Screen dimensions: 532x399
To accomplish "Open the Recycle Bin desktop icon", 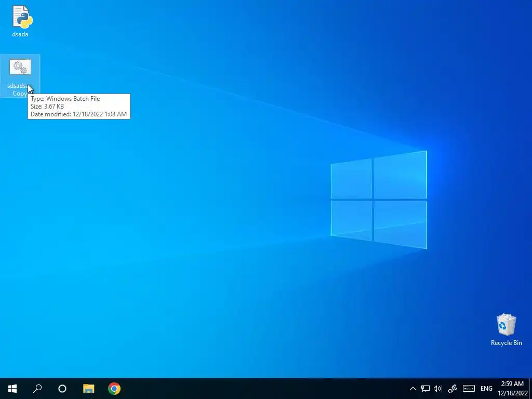I will coord(506,325).
